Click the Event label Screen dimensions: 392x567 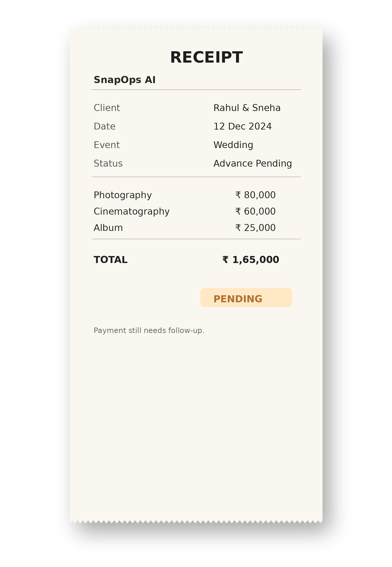(x=106, y=145)
